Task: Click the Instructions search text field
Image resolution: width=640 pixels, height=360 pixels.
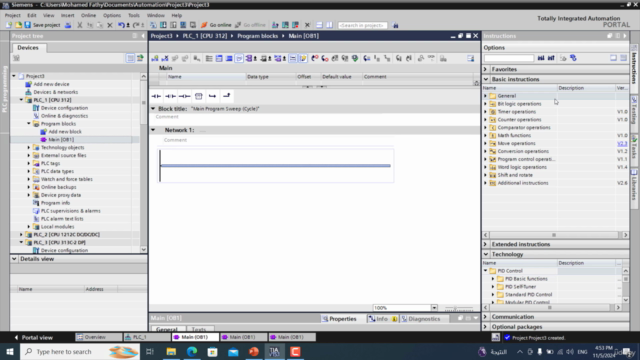Action: (x=509, y=58)
